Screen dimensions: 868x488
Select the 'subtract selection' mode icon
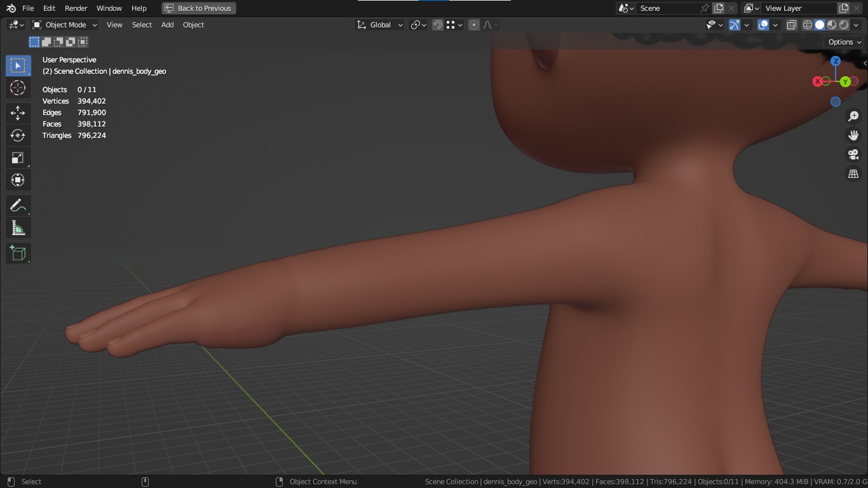[58, 42]
